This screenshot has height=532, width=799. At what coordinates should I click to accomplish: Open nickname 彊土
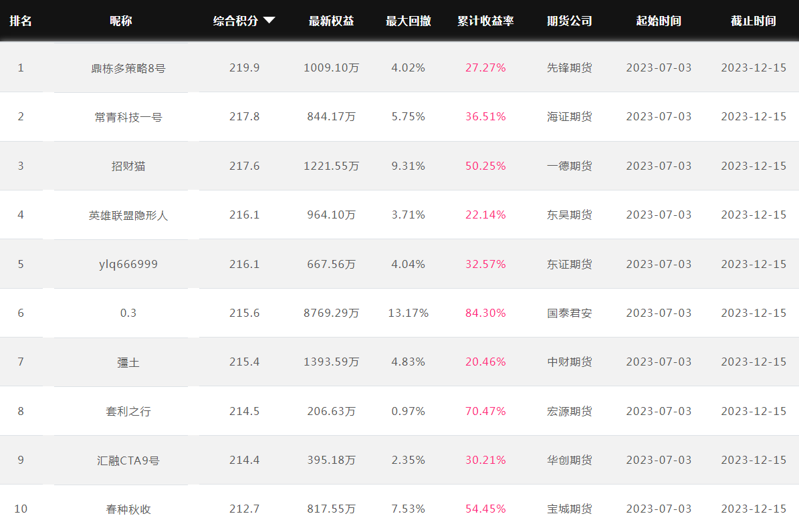[128, 362]
